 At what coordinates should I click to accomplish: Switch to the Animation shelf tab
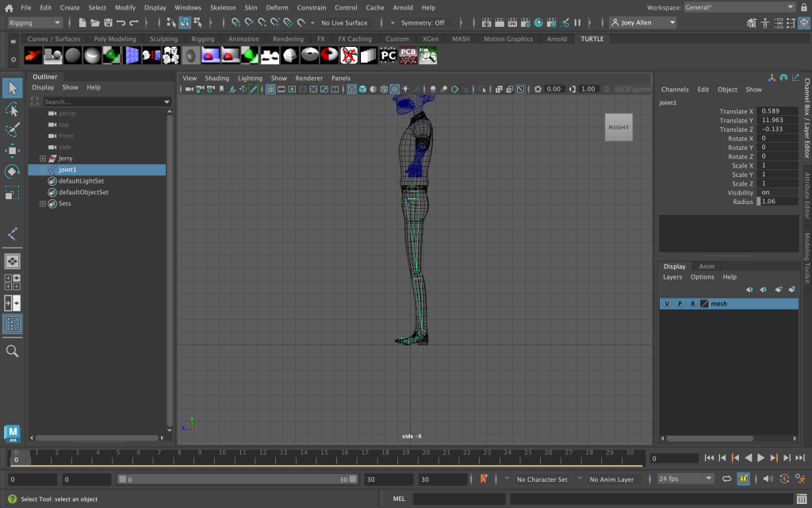click(x=243, y=39)
